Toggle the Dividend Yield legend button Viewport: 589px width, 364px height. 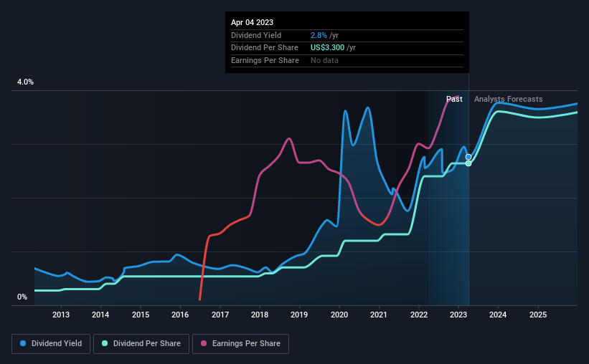tap(51, 344)
